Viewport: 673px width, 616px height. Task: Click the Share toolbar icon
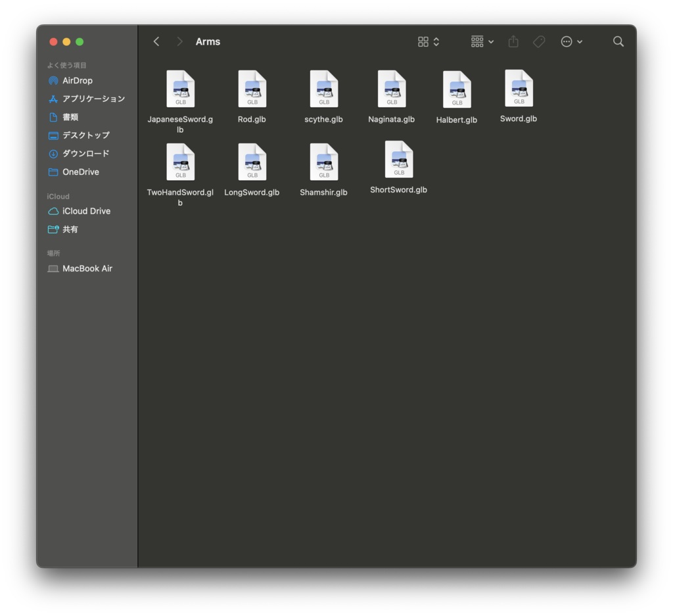tap(513, 41)
